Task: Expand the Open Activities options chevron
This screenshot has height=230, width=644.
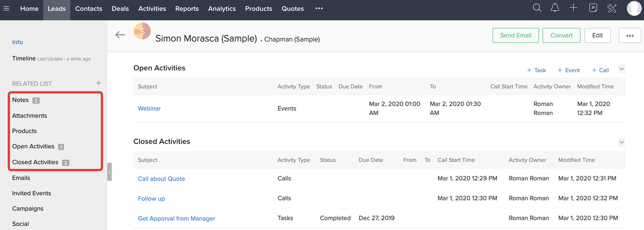Action: click(621, 69)
